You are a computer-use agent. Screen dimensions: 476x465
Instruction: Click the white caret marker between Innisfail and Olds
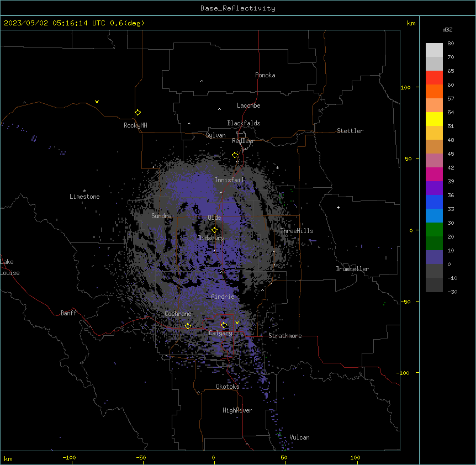(x=221, y=193)
